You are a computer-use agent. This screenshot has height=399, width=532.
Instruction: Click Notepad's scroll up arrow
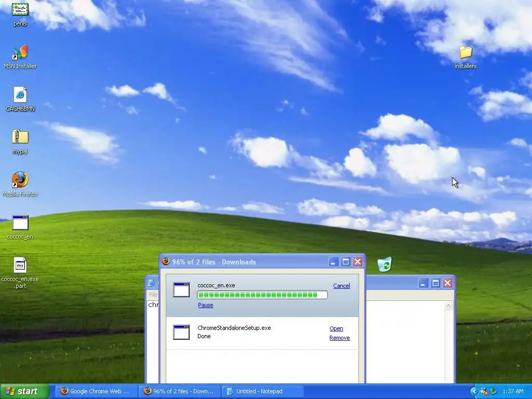448,306
